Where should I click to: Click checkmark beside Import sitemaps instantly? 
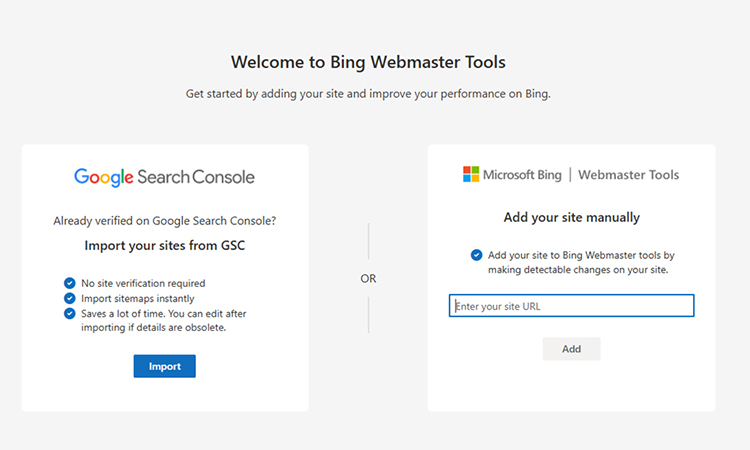tap(70, 298)
